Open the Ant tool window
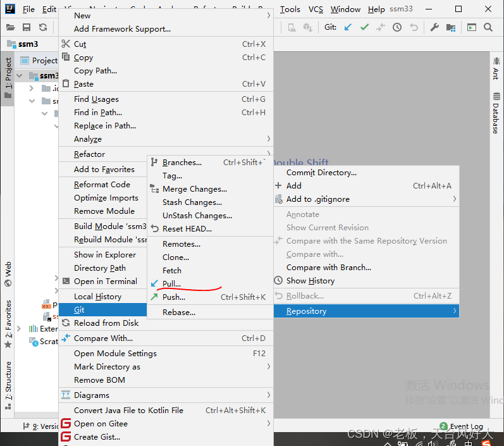Viewport: 504px width, 446px height. click(x=496, y=69)
